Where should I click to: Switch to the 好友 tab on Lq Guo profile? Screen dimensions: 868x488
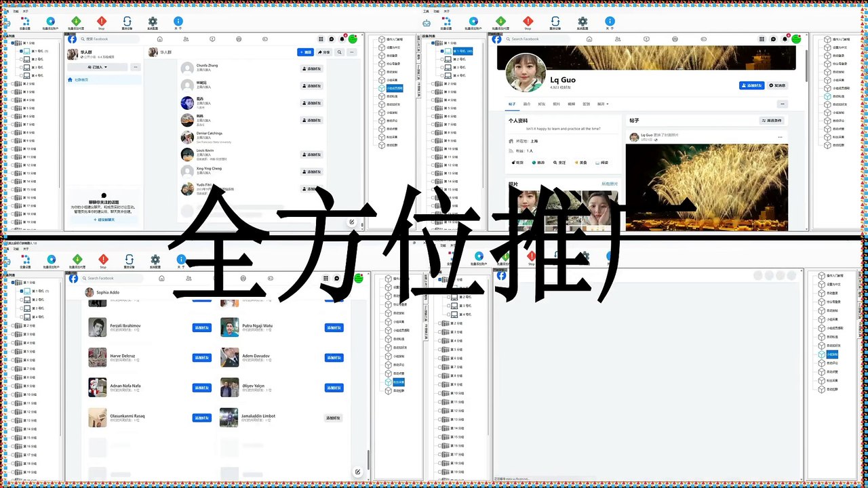[x=542, y=104]
